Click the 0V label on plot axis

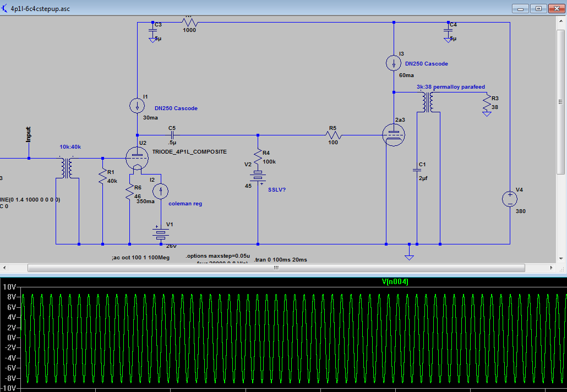[x=11, y=337]
